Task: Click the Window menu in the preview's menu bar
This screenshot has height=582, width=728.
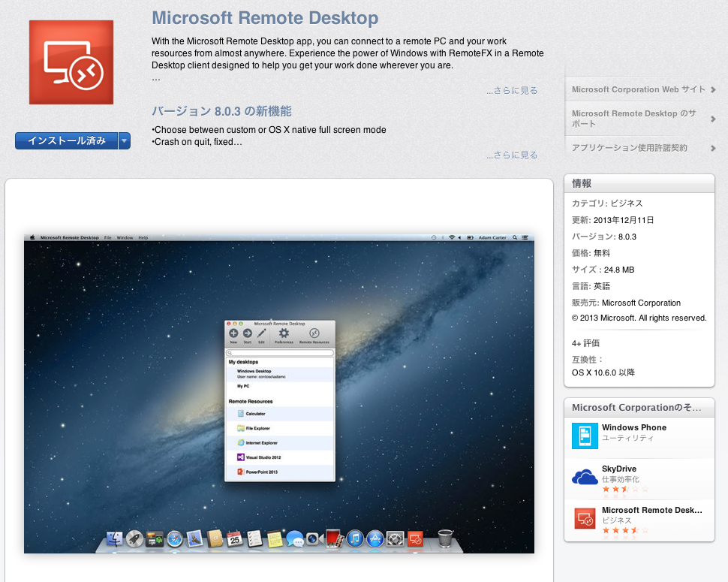Action: coord(125,238)
